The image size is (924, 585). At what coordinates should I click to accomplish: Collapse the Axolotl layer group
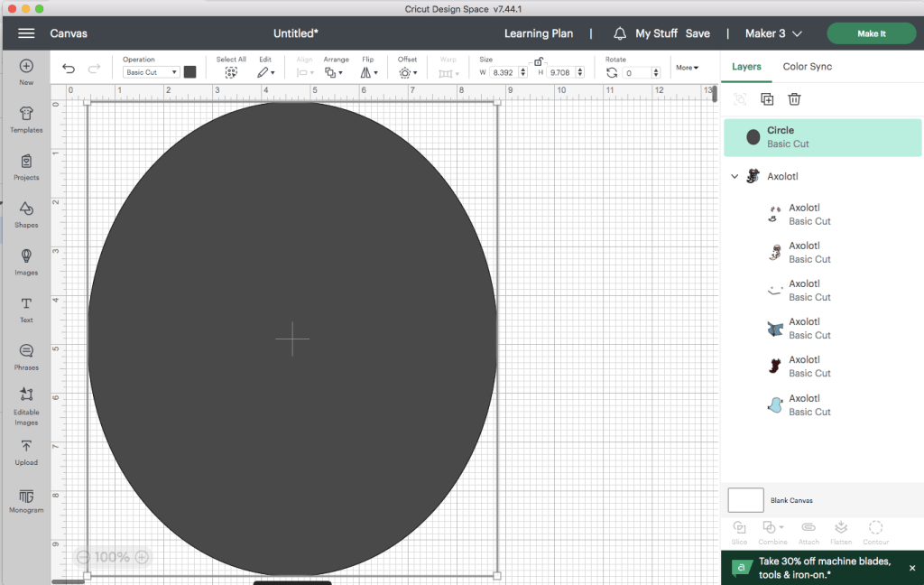(x=735, y=177)
